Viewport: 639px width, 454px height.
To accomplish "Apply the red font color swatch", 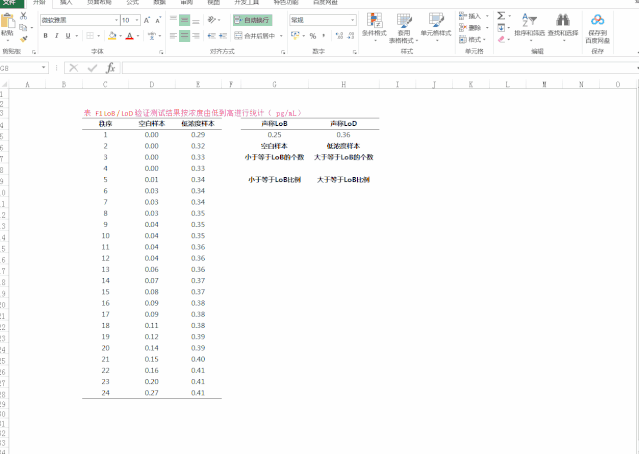I will [129, 36].
